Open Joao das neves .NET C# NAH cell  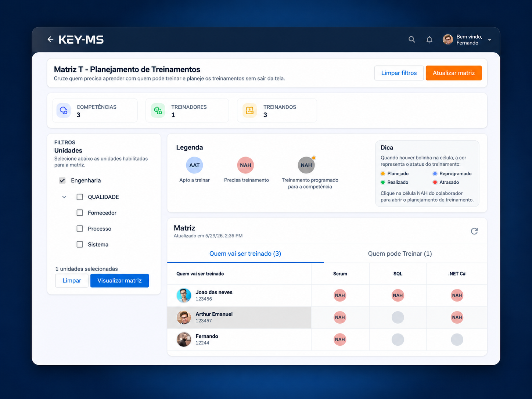coord(457,295)
